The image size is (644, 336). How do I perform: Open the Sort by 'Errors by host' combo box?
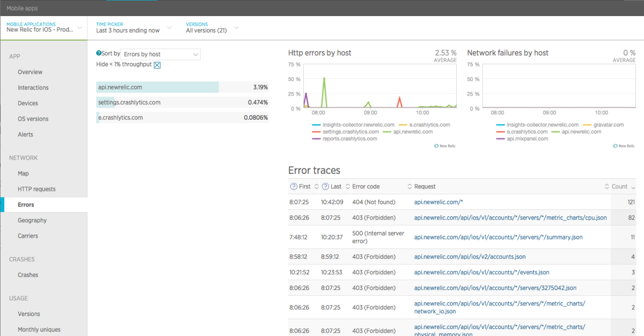[160, 54]
